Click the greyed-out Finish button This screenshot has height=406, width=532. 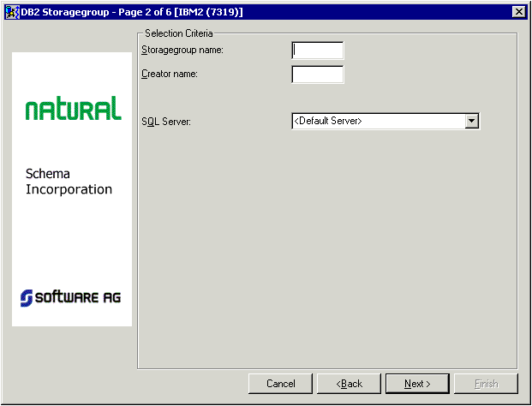pyautogui.click(x=486, y=384)
